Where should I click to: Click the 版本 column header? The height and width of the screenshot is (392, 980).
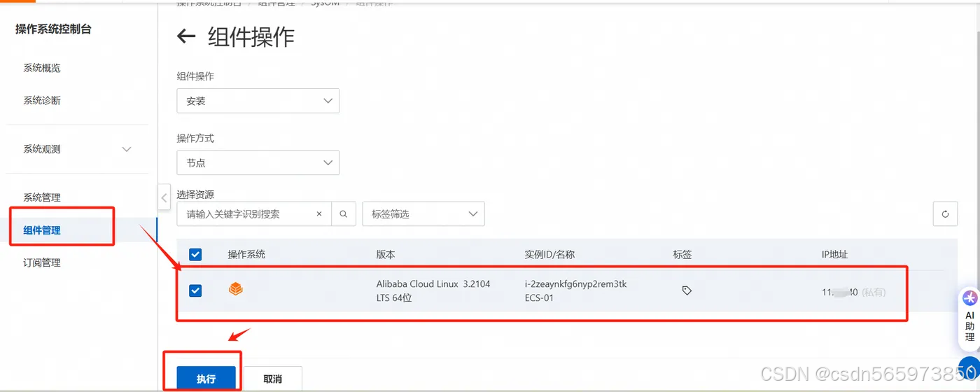pyautogui.click(x=386, y=255)
